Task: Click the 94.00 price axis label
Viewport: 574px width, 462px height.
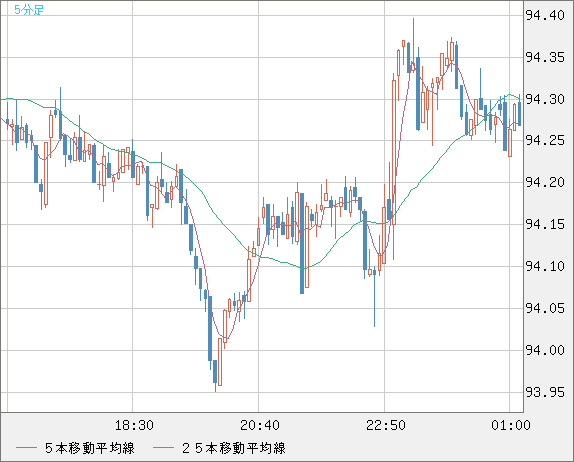Action: pos(545,350)
